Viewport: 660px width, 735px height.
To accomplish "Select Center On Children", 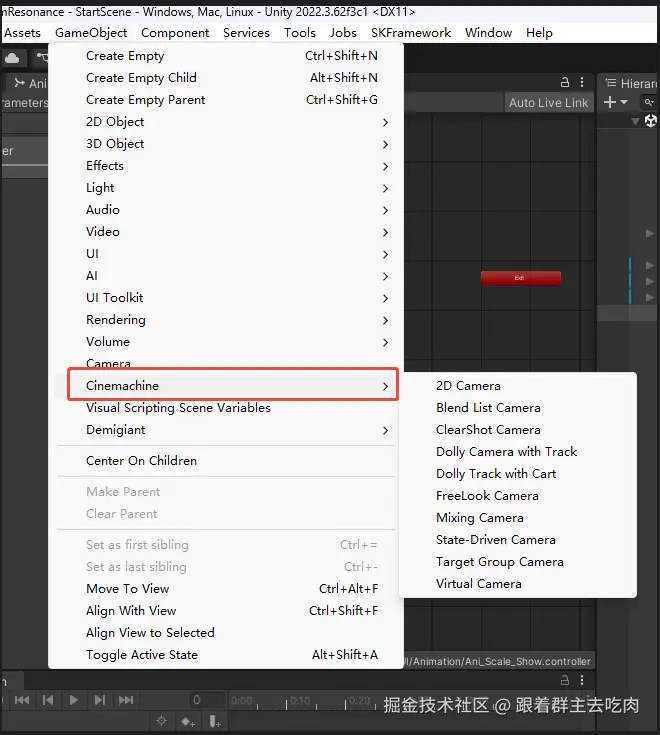I will (x=226, y=461).
